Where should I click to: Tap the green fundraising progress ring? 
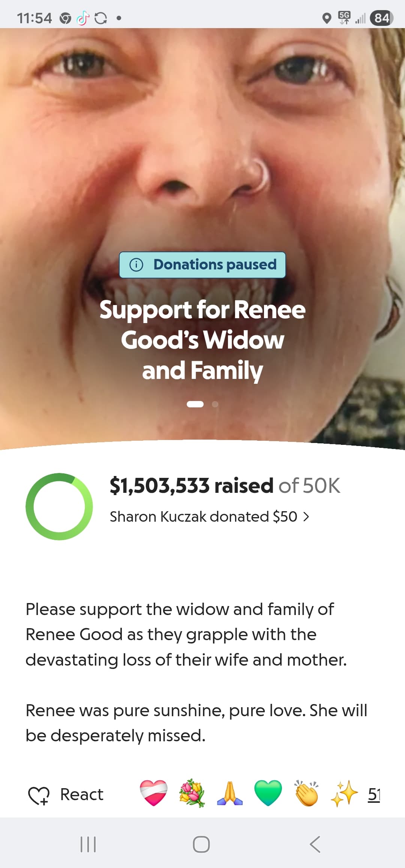[x=59, y=506]
